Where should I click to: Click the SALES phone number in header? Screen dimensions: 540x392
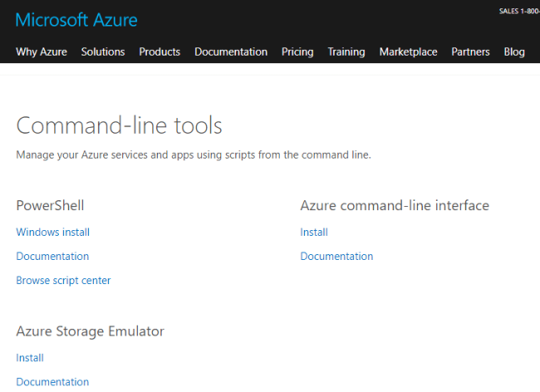click(x=518, y=11)
